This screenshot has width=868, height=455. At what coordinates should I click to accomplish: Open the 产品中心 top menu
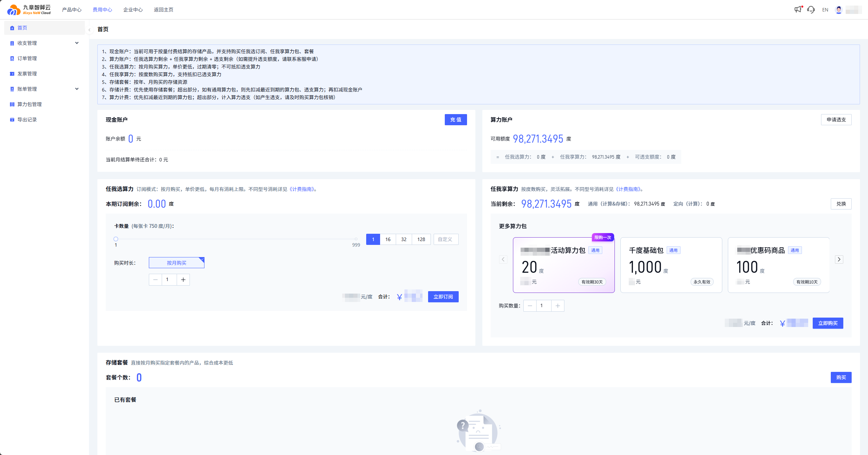[72, 10]
